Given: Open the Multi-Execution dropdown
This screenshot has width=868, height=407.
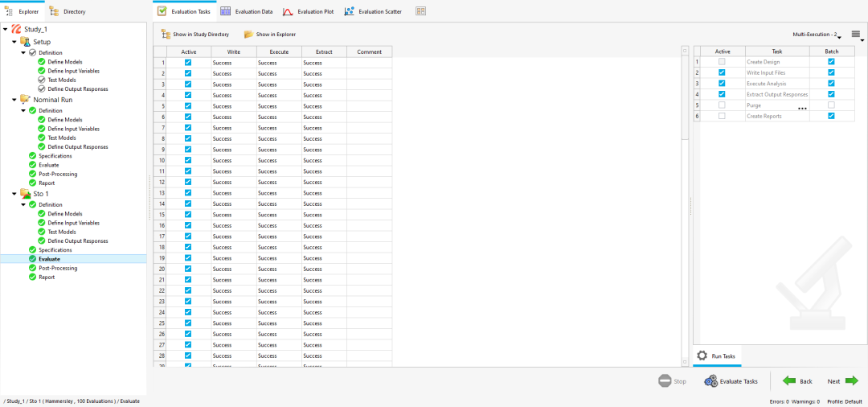Looking at the screenshot, I should coord(817,35).
